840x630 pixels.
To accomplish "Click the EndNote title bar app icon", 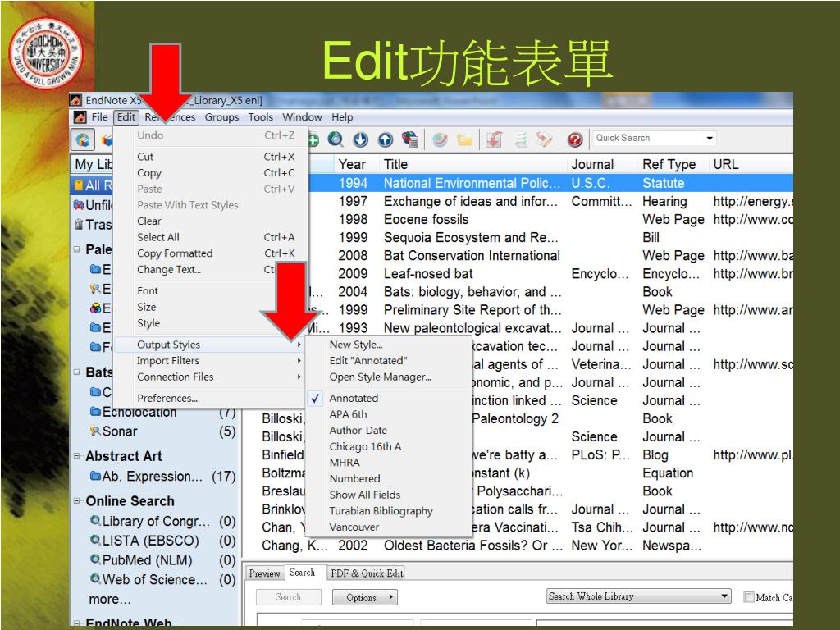I will click(76, 100).
